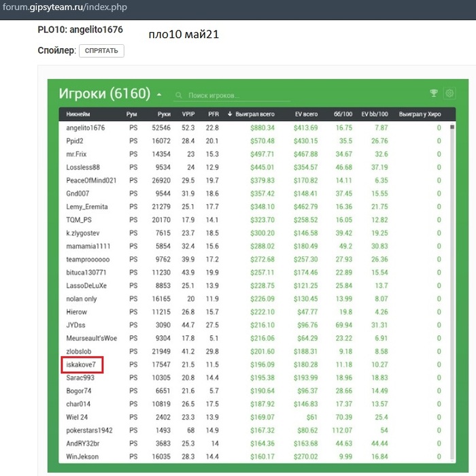This screenshot has width=476, height=476.
Task: Select player TQM_PS
Action: pyautogui.click(x=79, y=220)
